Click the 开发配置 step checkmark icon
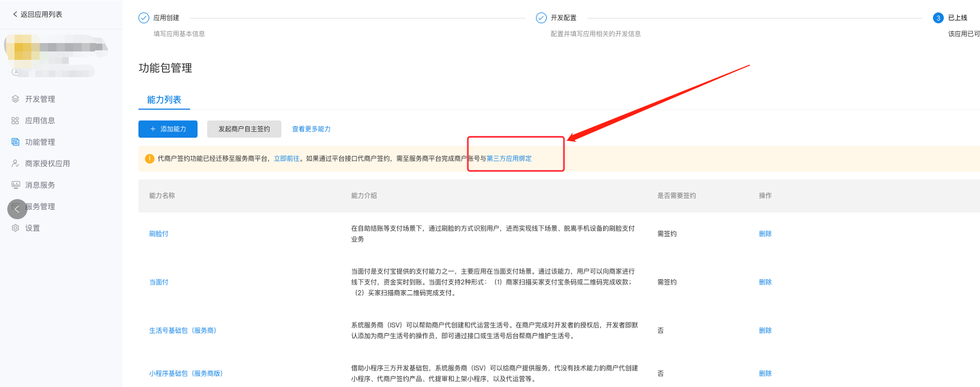The height and width of the screenshot is (387, 980). (x=541, y=18)
